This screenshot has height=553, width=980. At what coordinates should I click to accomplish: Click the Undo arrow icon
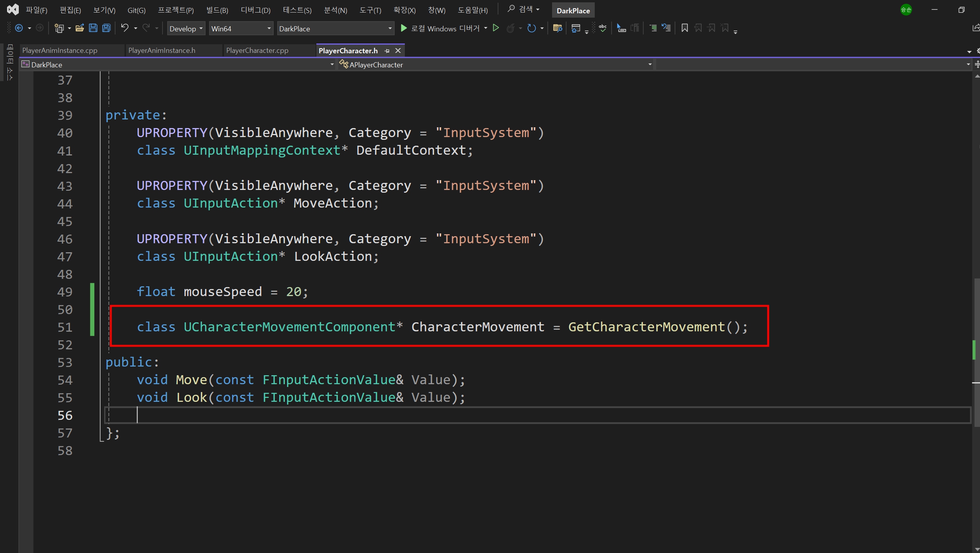click(125, 28)
